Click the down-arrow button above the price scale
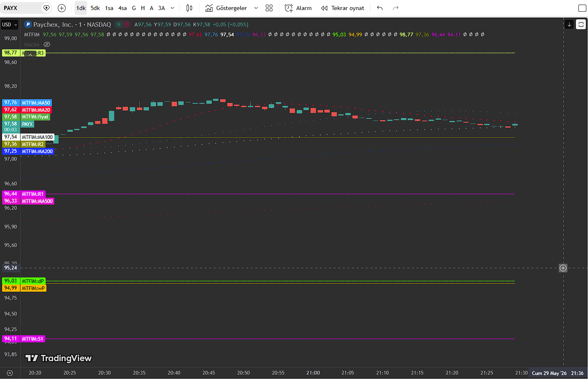This screenshot has width=588, height=380. click(x=569, y=24)
